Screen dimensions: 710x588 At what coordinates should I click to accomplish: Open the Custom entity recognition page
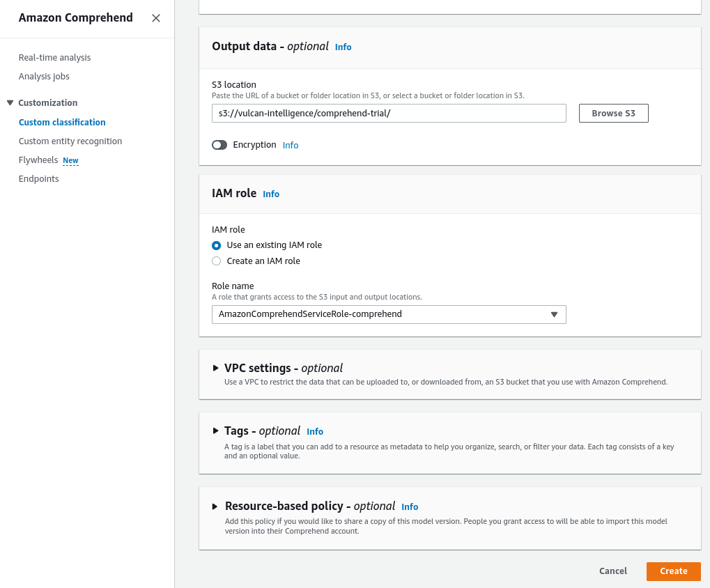(70, 141)
